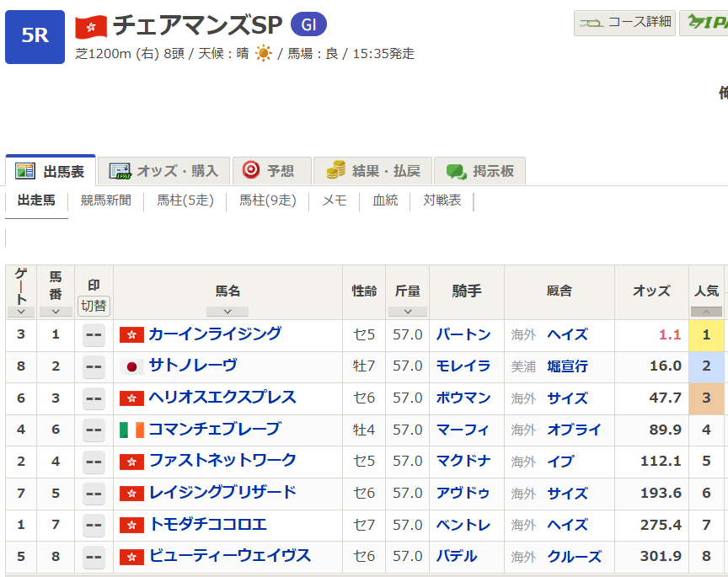Open trainer 堀宣行 profile
The height and width of the screenshot is (577, 728).
point(567,366)
